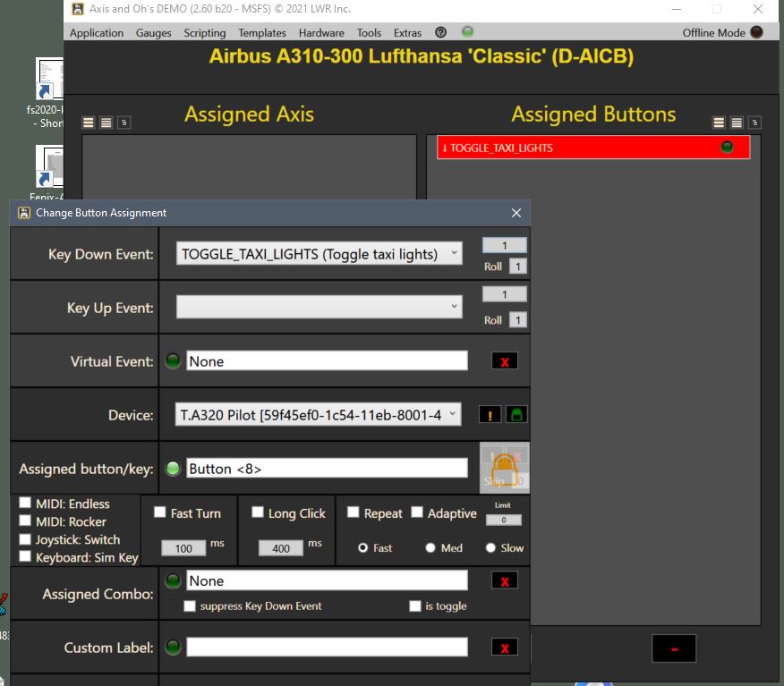Open the Templates menu

(x=262, y=33)
